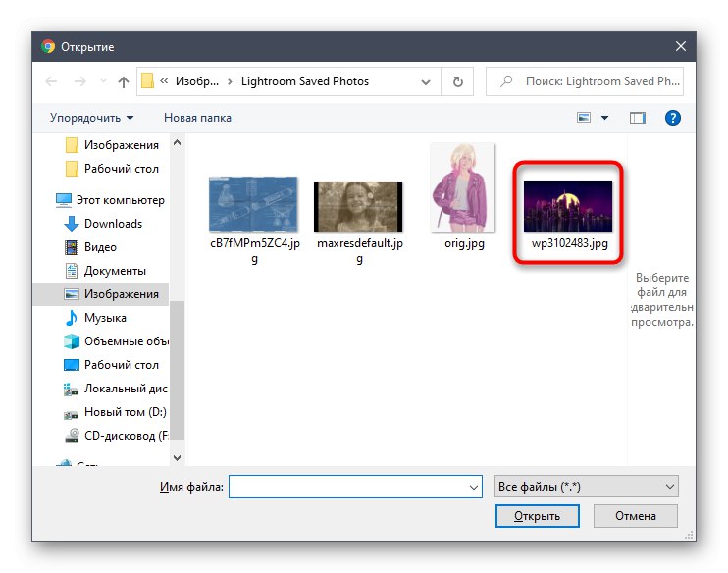Click the cB7fMPm5ZC4.jpg file name
The height and width of the screenshot is (573, 728).
pyautogui.click(x=254, y=251)
